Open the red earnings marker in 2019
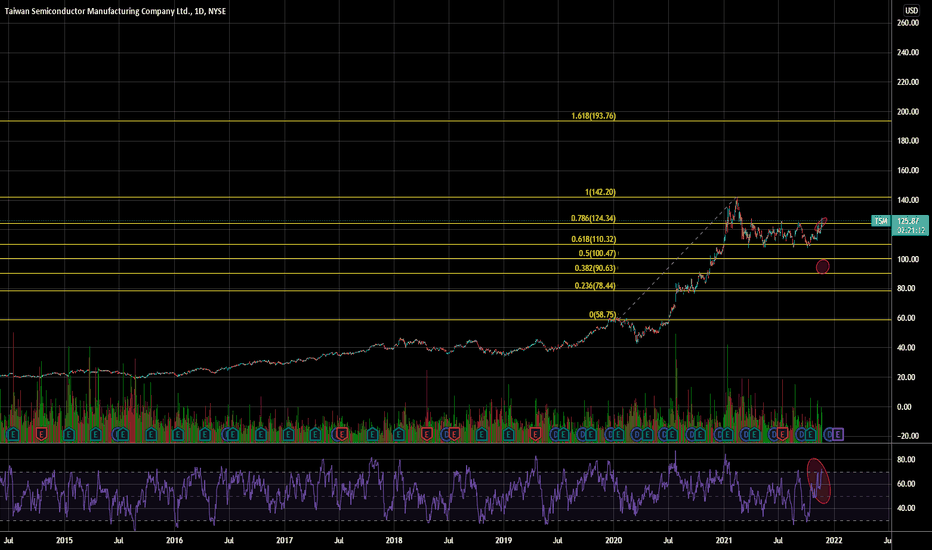This screenshot has height=550, width=932. pyautogui.click(x=535, y=435)
